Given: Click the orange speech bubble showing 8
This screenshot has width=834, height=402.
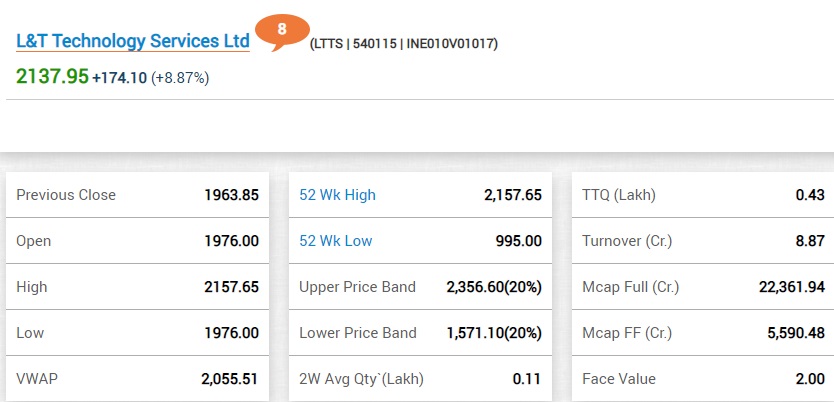Looking at the screenshot, I should click(x=282, y=31).
